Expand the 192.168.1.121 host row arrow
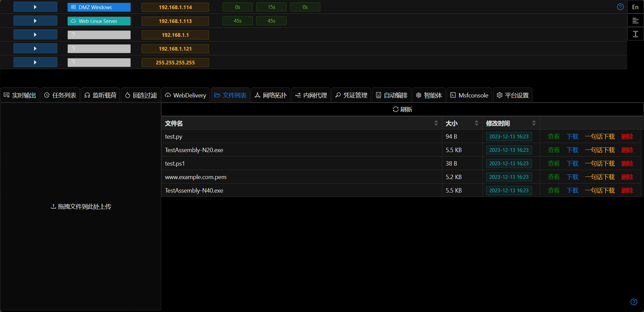This screenshot has width=644, height=312. (x=35, y=49)
